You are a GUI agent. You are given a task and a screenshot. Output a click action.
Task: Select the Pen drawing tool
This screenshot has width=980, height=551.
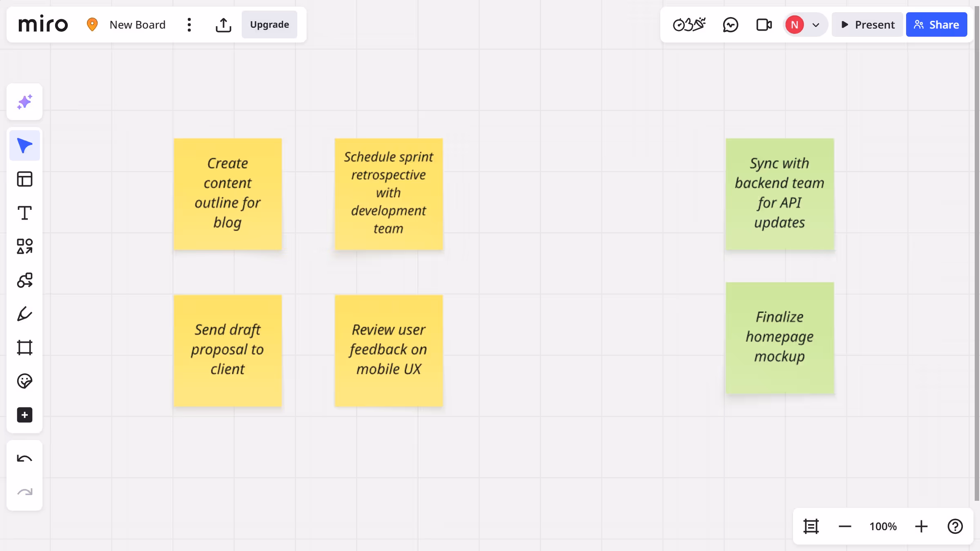(24, 313)
